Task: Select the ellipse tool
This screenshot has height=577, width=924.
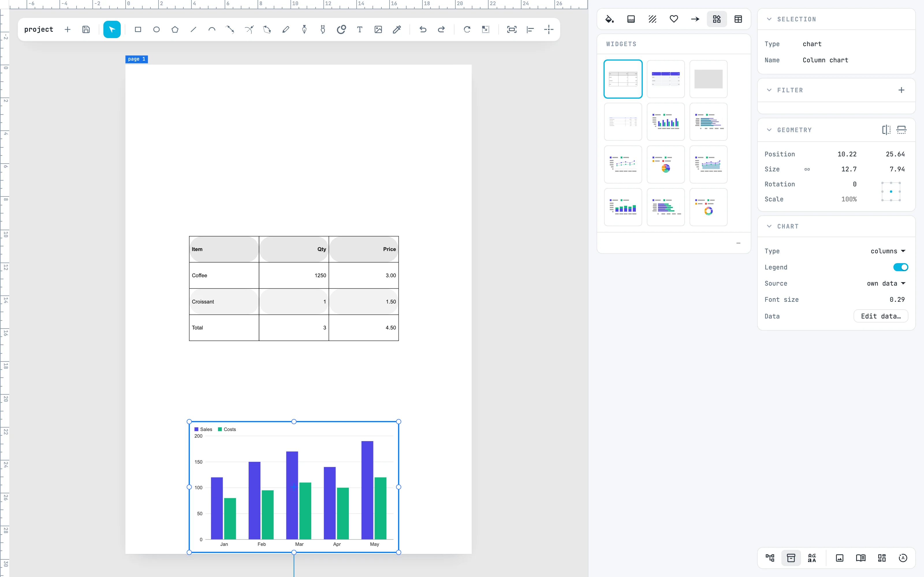Action: [x=156, y=29]
